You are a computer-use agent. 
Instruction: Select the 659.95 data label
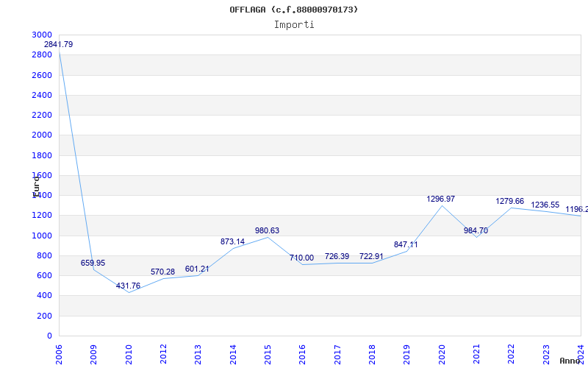tap(93, 263)
